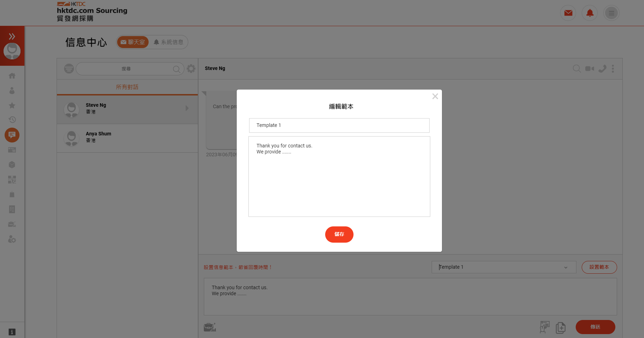644x338 pixels.
Task: Click briefcase attach icon below composer
Action: (x=210, y=327)
